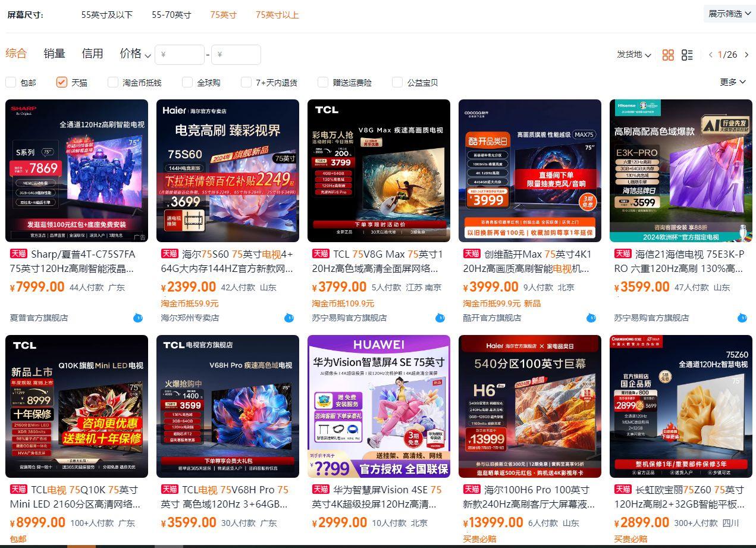The image size is (756, 548).
Task: Expand 更多 options dropdown
Action: pos(733,82)
